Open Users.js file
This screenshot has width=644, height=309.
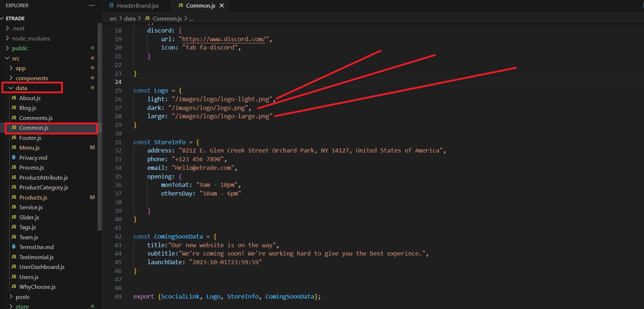(x=29, y=277)
